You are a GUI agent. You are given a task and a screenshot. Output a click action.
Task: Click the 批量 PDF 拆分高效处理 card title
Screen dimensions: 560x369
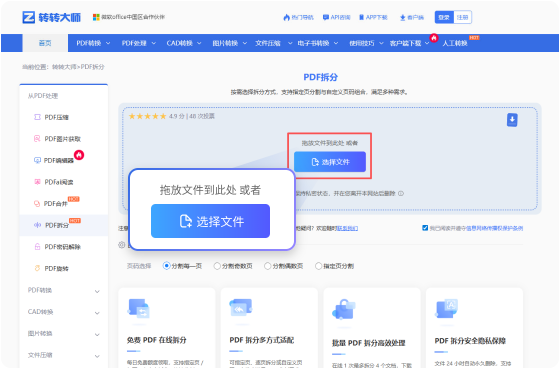[x=369, y=343]
